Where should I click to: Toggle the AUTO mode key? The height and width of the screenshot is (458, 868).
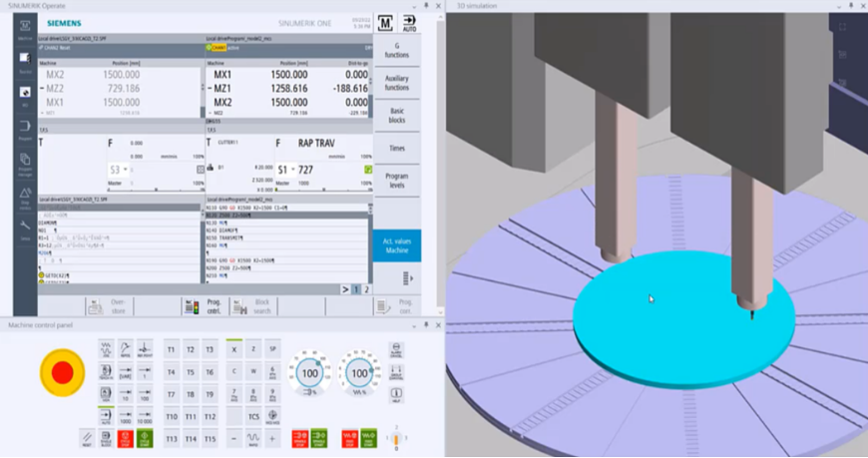(x=106, y=416)
